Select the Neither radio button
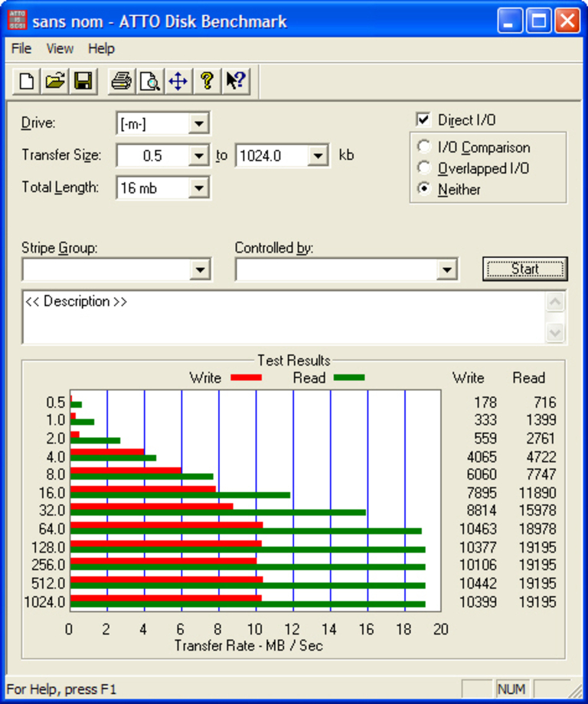 click(x=423, y=189)
